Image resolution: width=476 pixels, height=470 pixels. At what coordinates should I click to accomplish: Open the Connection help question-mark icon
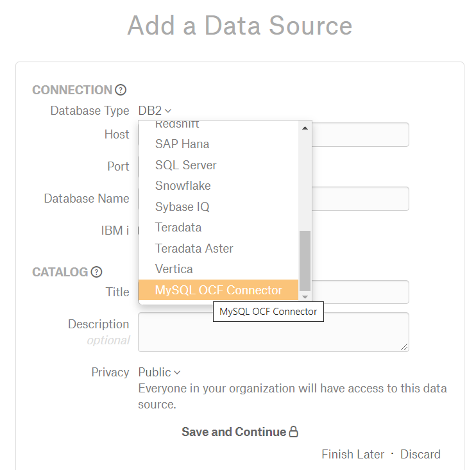(x=121, y=90)
